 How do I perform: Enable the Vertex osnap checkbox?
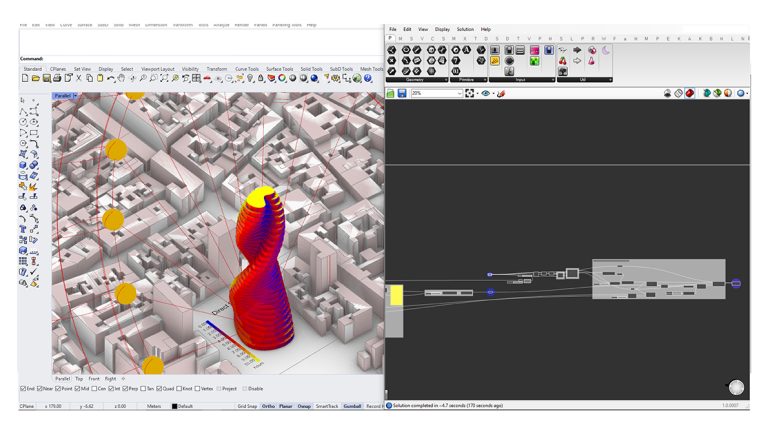pyautogui.click(x=197, y=388)
